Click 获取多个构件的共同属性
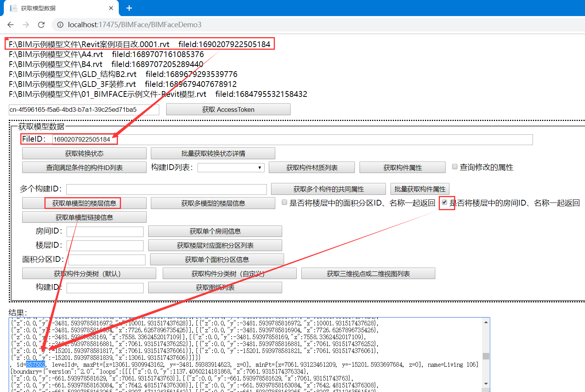Screen dimensions: 585x392 coord(328,188)
